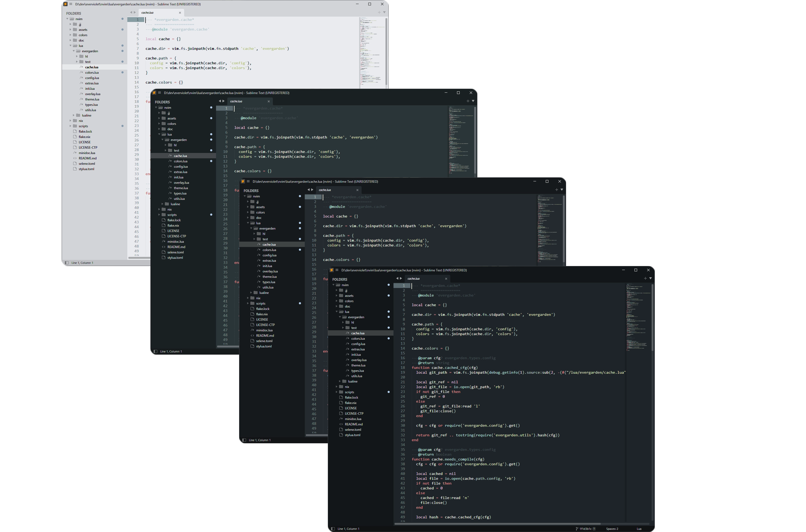
Task: Open config.lua in light-themed window sidebar
Action: point(92,78)
